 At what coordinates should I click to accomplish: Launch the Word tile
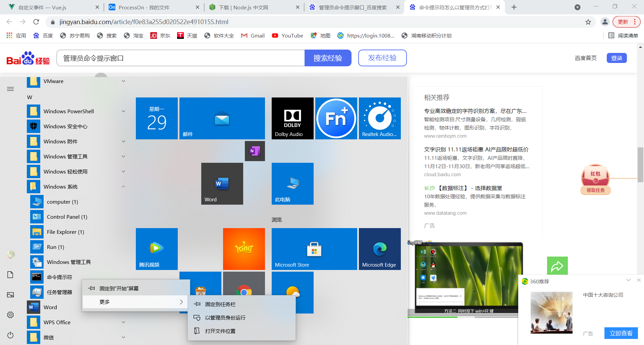(222, 184)
